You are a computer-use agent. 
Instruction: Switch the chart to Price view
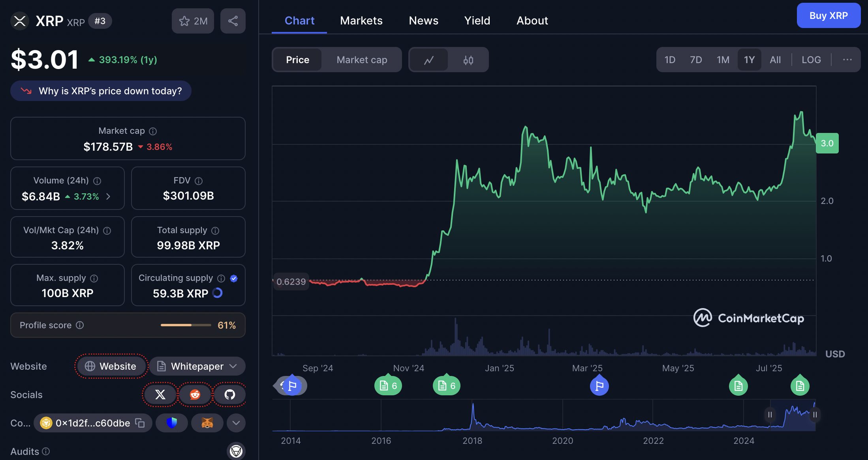[298, 60]
